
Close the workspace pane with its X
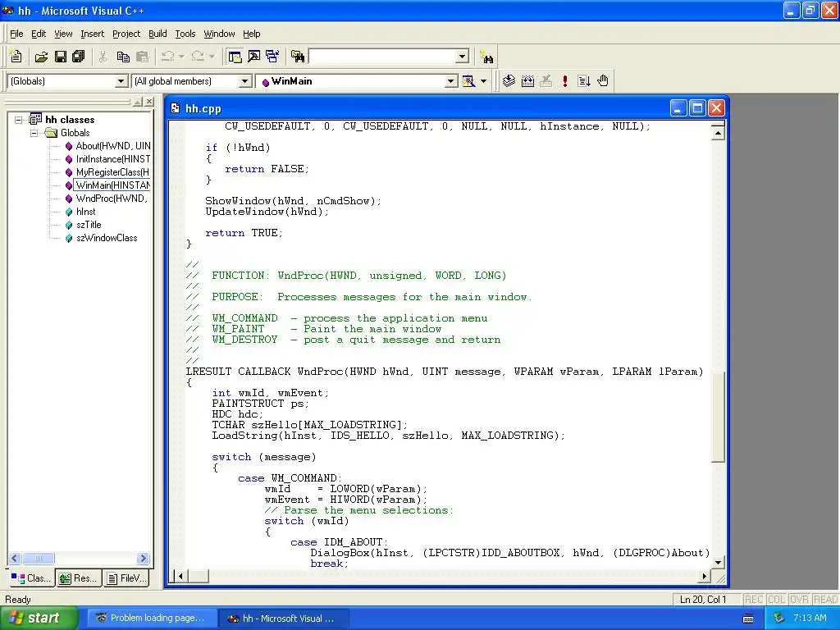[x=149, y=101]
